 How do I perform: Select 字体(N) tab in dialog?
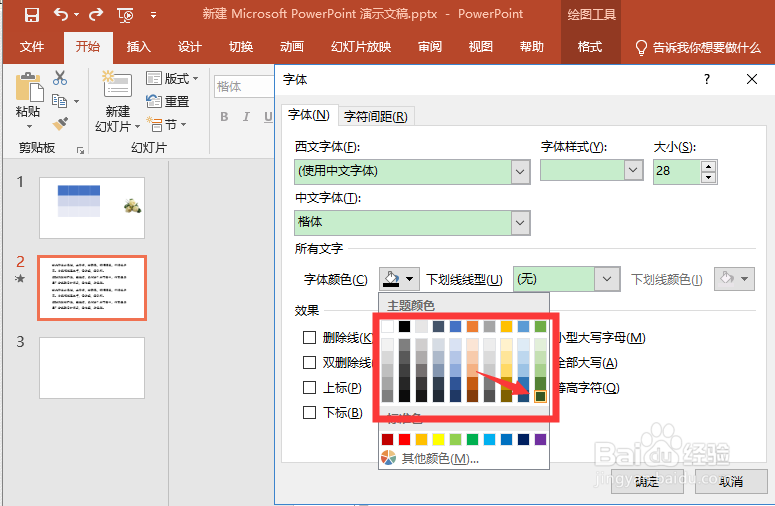[x=309, y=115]
